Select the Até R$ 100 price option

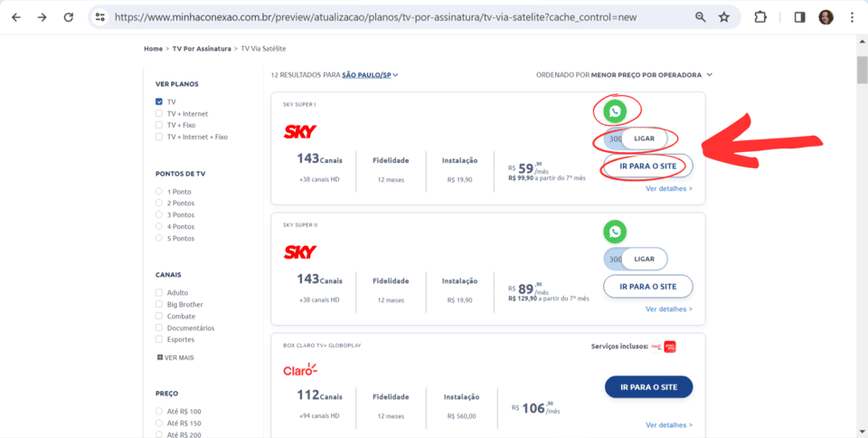159,412
